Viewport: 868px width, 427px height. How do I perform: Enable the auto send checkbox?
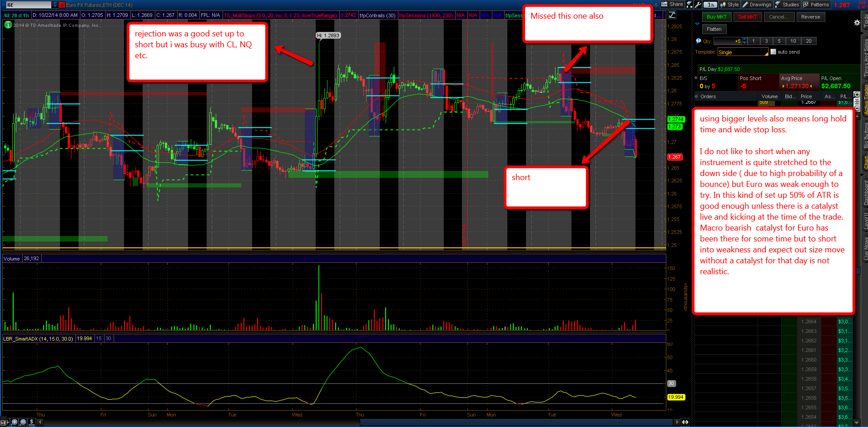[774, 52]
